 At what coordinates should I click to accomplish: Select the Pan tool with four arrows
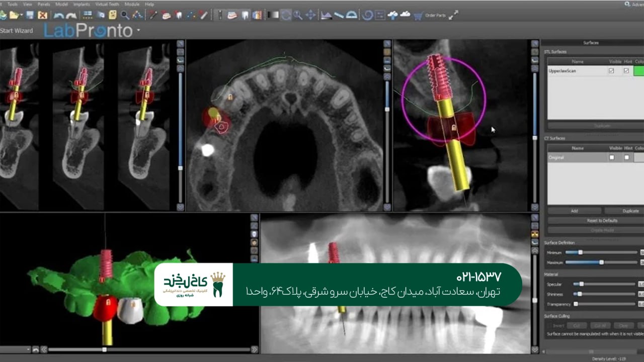[x=311, y=15]
